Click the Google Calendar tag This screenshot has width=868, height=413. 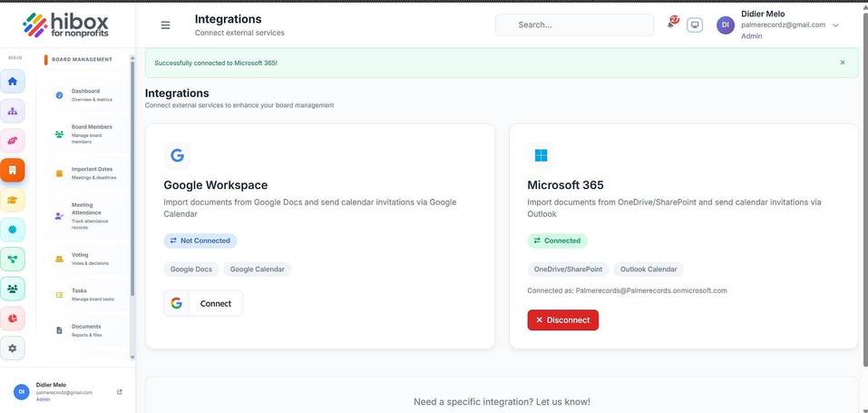pyautogui.click(x=258, y=270)
